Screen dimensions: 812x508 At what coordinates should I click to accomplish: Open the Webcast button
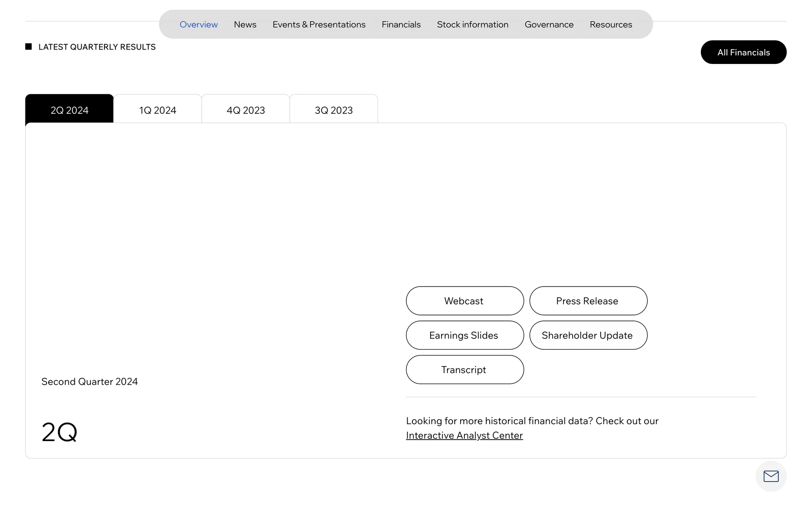(464, 301)
